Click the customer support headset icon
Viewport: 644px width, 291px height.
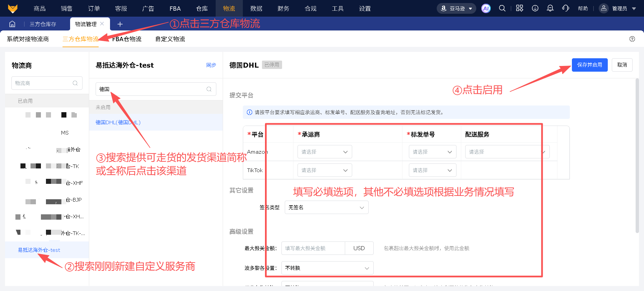click(x=566, y=8)
